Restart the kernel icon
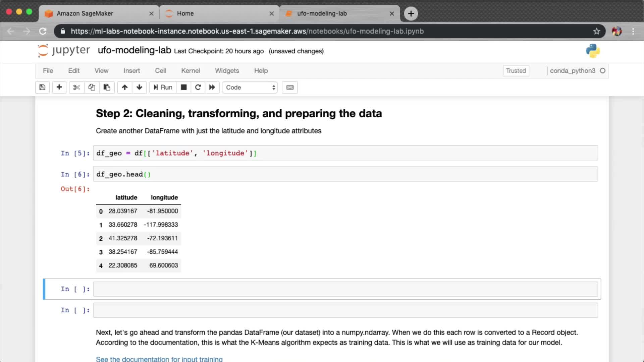Viewport: 644px width, 362px height. pos(198,87)
